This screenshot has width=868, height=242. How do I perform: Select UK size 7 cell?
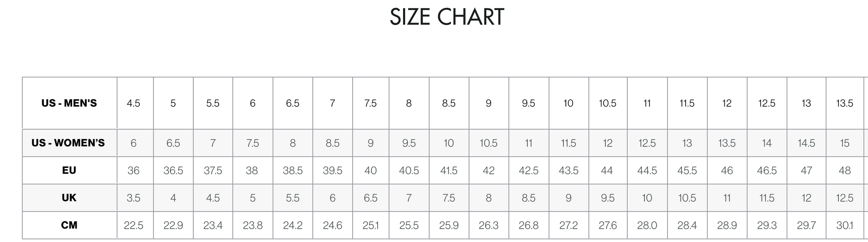point(409,198)
